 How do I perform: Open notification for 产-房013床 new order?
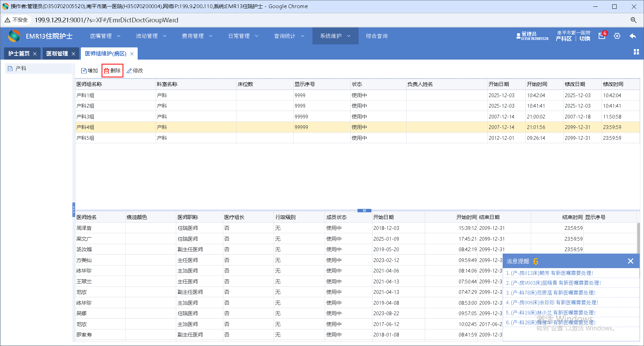point(549,273)
